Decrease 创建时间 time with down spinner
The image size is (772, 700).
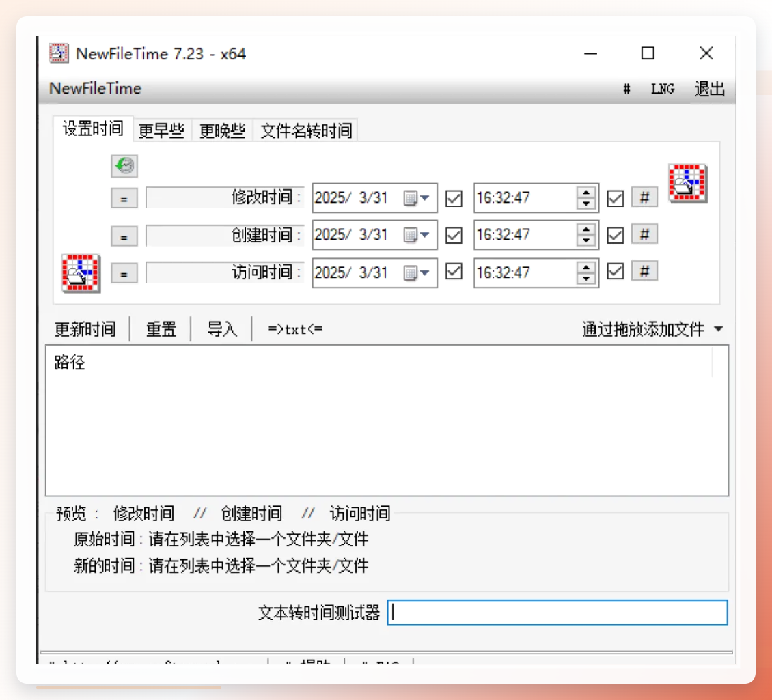(586, 240)
